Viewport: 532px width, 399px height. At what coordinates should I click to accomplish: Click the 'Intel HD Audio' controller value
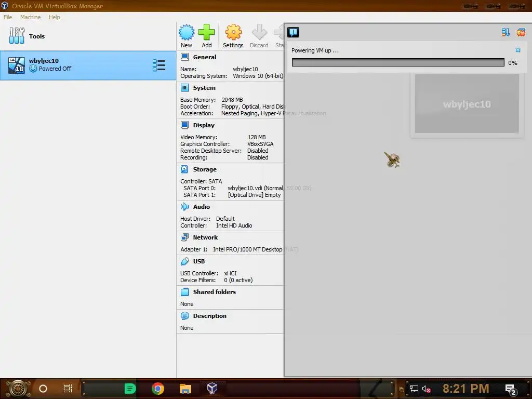[x=234, y=225]
